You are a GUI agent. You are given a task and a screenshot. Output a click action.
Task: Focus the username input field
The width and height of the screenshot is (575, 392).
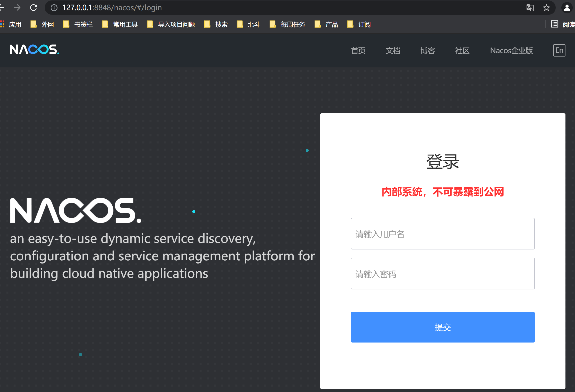(442, 234)
